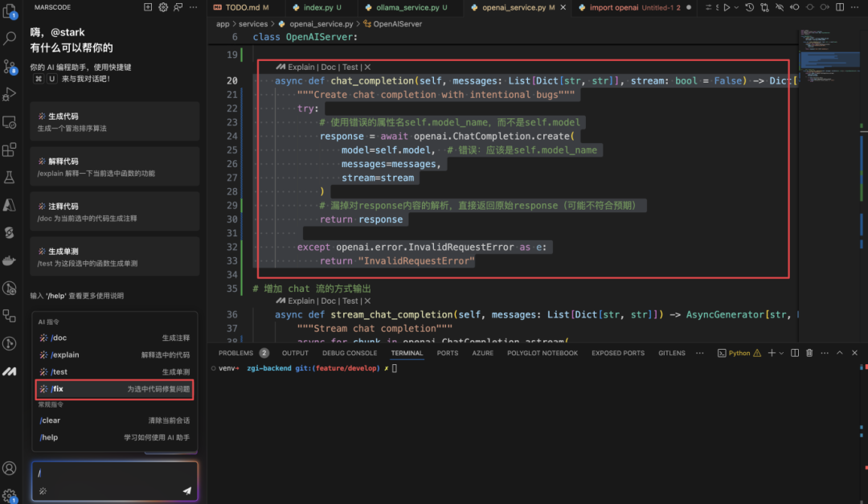
Task: Start a new chat in the MarsCode panel
Action: tap(148, 7)
